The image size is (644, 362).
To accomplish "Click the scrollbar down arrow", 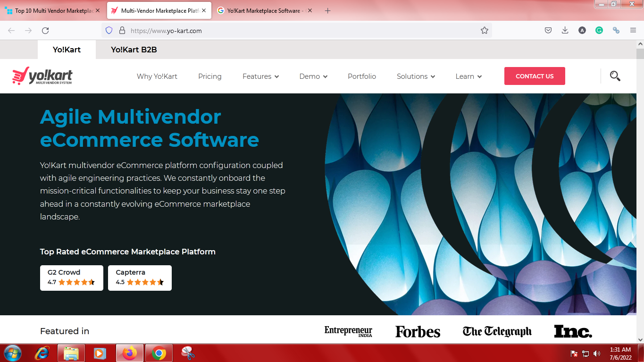I will pos(640,339).
